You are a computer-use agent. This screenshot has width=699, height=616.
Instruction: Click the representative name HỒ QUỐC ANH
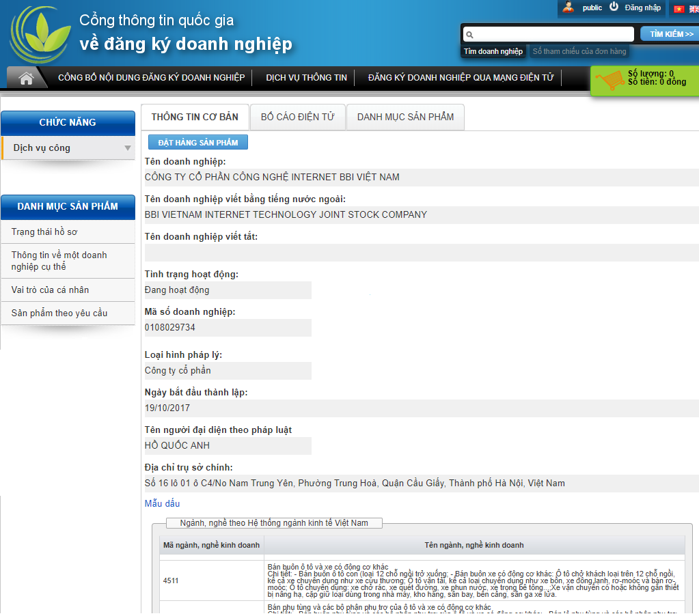pyautogui.click(x=177, y=445)
